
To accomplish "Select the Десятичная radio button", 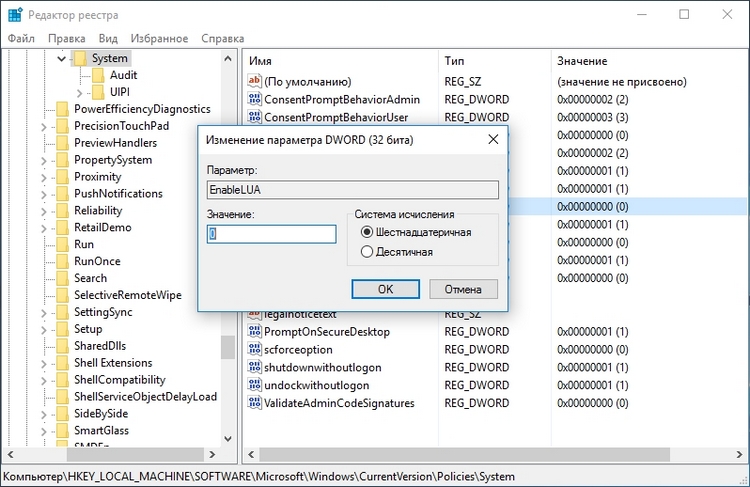I will click(367, 252).
